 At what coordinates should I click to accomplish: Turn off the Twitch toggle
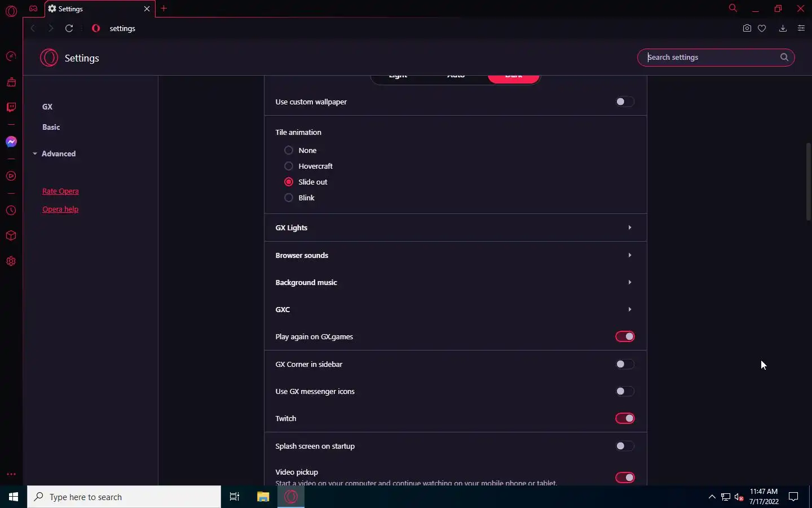pyautogui.click(x=625, y=418)
